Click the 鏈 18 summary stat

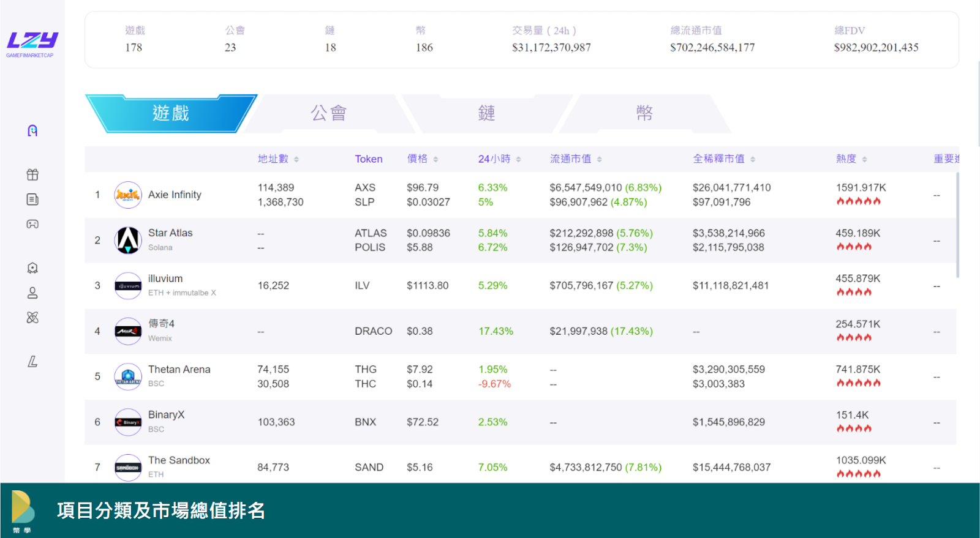tap(330, 39)
